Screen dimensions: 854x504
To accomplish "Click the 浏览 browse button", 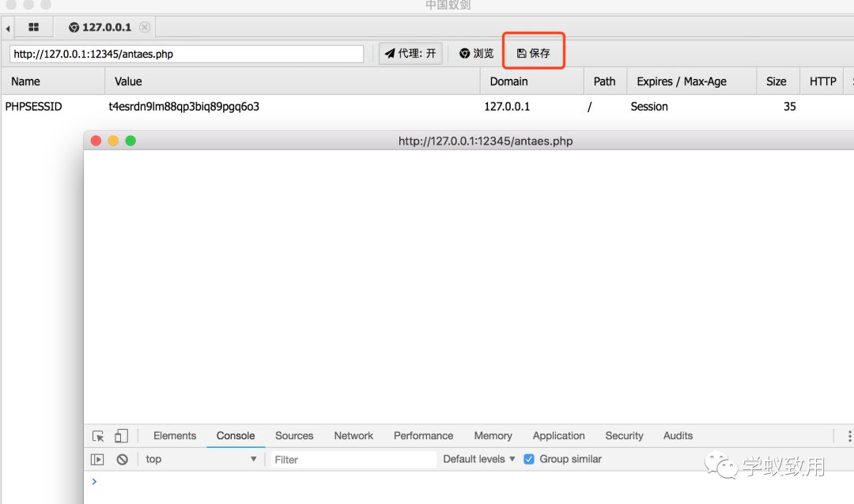I will [477, 54].
